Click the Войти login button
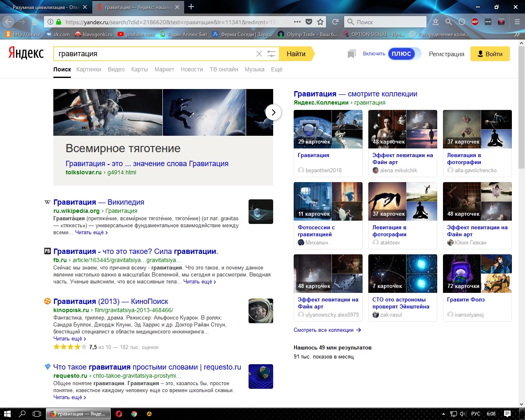 tap(490, 54)
